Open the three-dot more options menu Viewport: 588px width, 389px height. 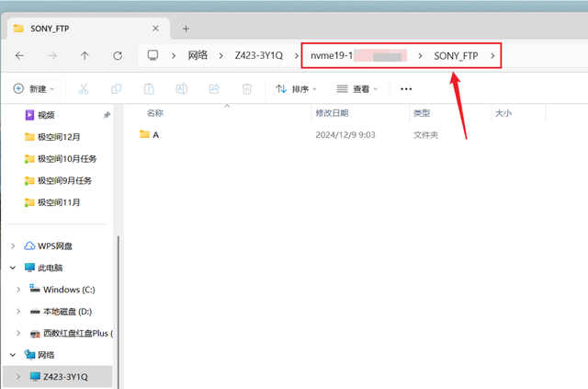click(406, 89)
